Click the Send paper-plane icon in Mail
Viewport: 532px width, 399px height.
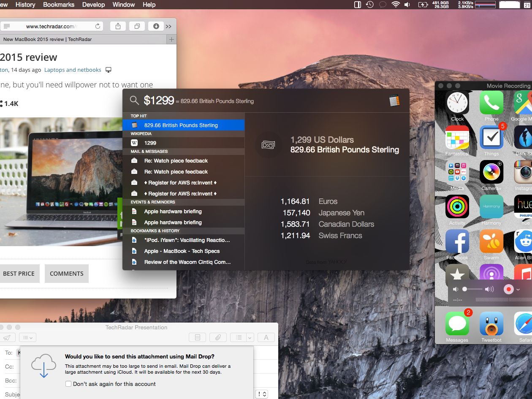(7, 337)
